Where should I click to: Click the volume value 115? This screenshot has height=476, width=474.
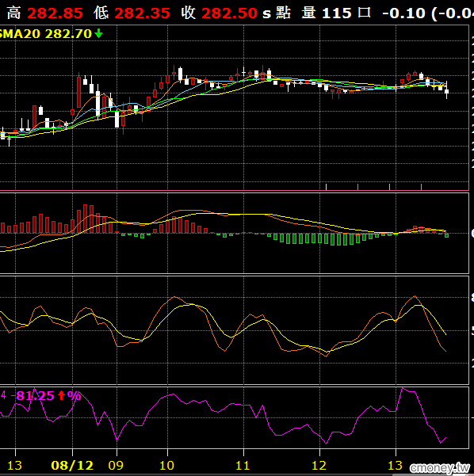click(336, 13)
